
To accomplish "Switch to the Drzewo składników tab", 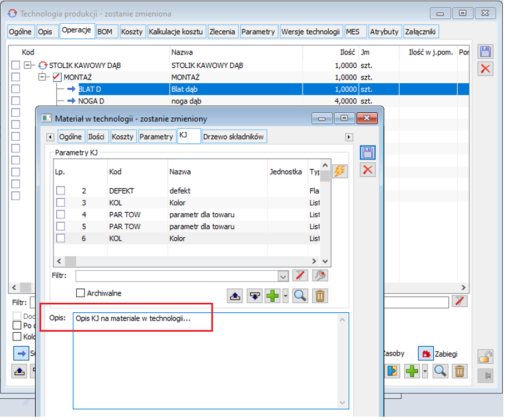I will tap(234, 137).
